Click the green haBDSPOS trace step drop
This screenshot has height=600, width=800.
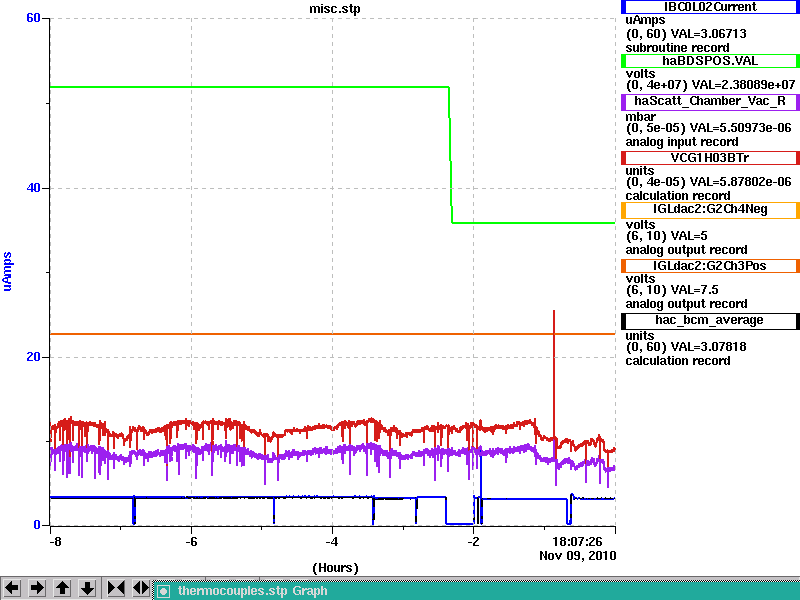tap(451, 155)
